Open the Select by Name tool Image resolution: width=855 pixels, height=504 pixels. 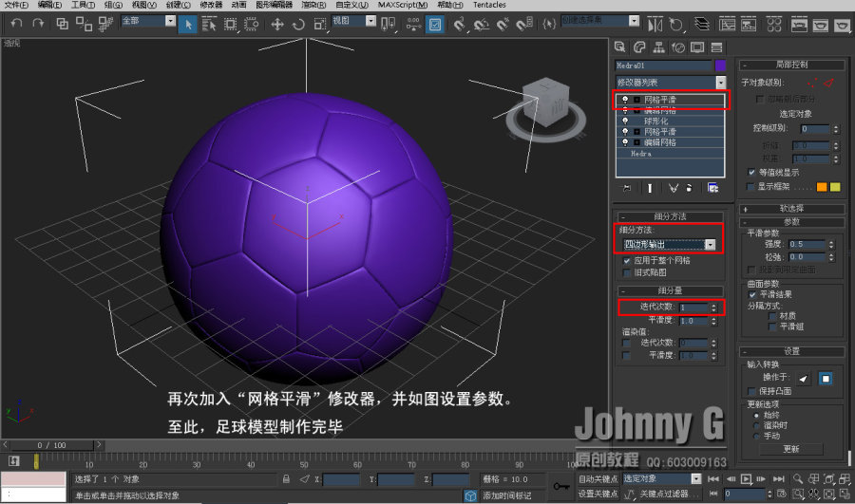[x=209, y=24]
